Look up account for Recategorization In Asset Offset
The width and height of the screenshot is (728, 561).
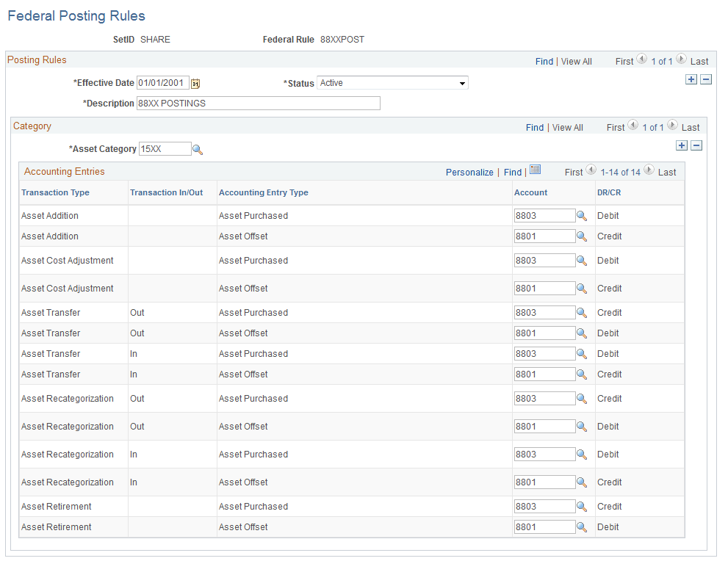(582, 482)
